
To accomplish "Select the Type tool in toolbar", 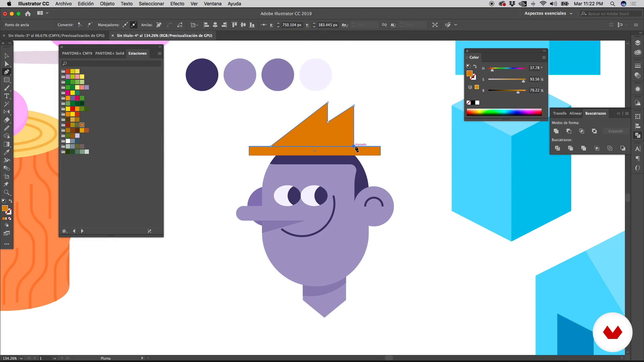I will (6, 96).
